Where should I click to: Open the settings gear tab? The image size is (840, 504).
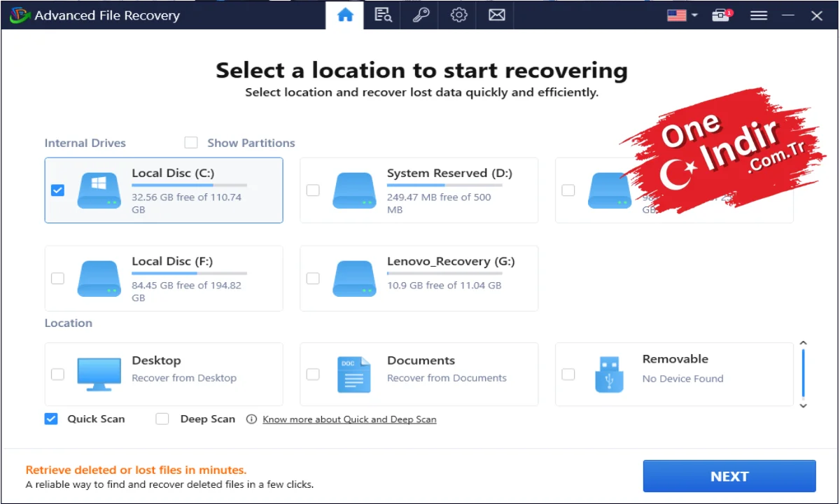[459, 15]
